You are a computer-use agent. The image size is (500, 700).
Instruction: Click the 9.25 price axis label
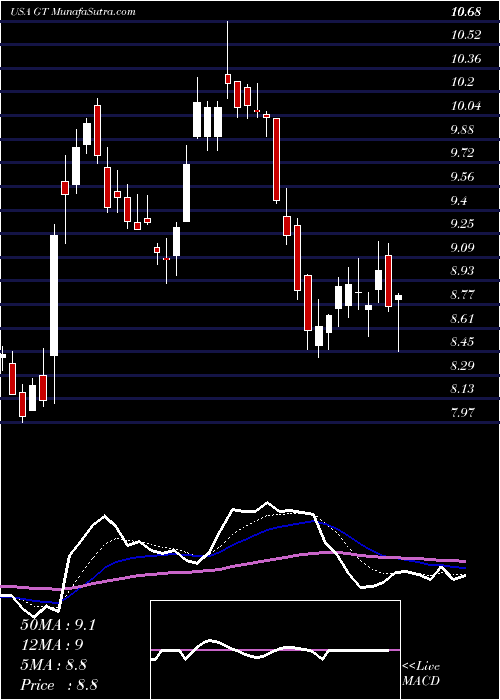tap(463, 224)
